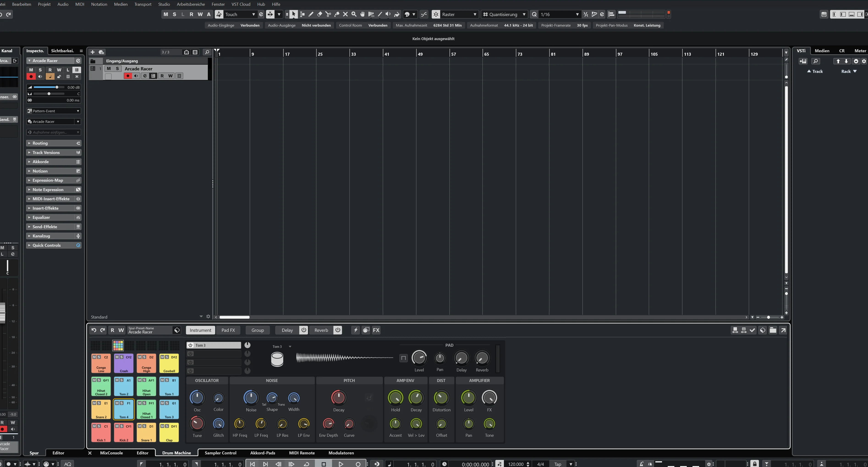Toggle record enable on Arcade Racer track
The image size is (868, 467).
click(x=128, y=76)
